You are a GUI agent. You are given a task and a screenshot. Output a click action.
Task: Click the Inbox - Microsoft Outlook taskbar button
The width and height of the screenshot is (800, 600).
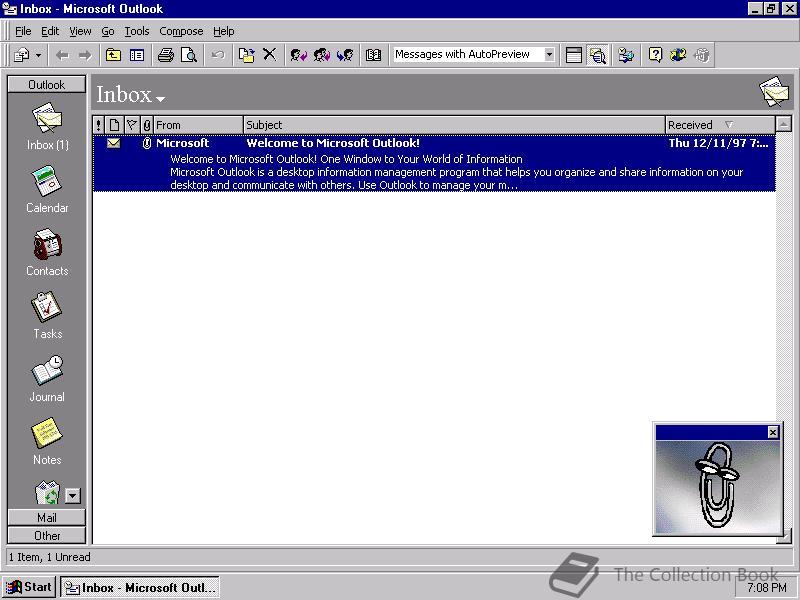(x=140, y=588)
